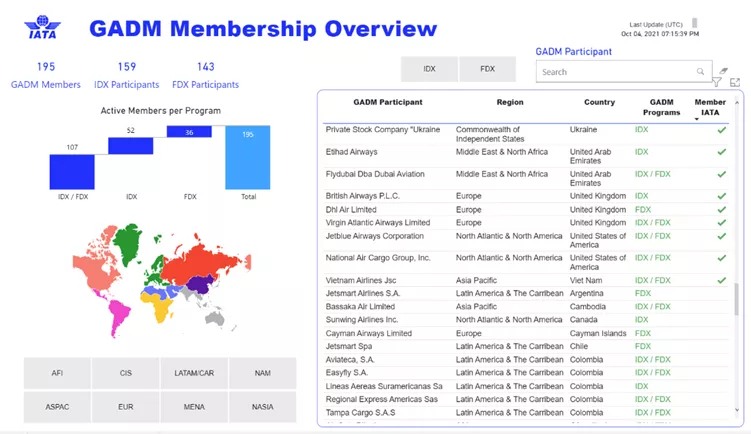The width and height of the screenshot is (751, 434).
Task: Select Cayman Airways Limited participant
Action: coord(369,333)
